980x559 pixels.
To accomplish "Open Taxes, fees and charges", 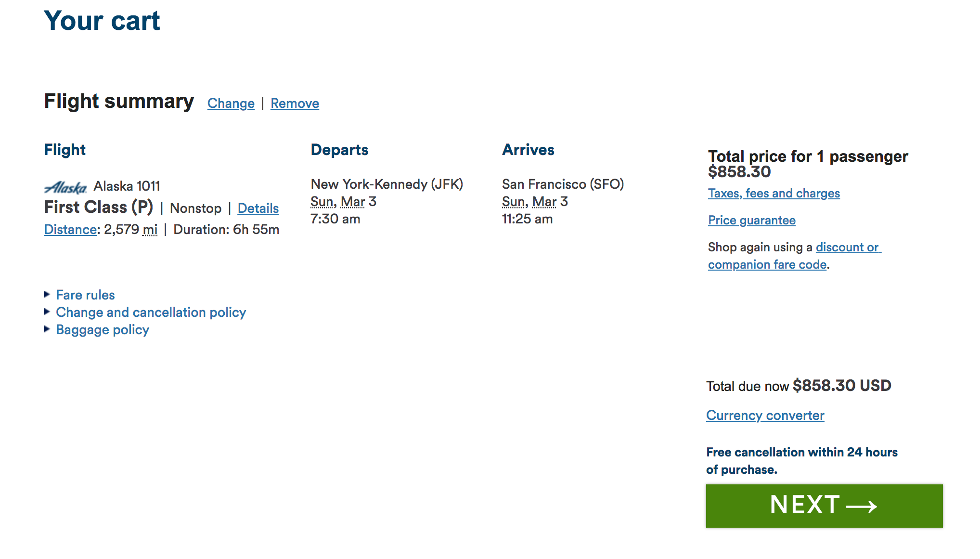I will pyautogui.click(x=774, y=194).
